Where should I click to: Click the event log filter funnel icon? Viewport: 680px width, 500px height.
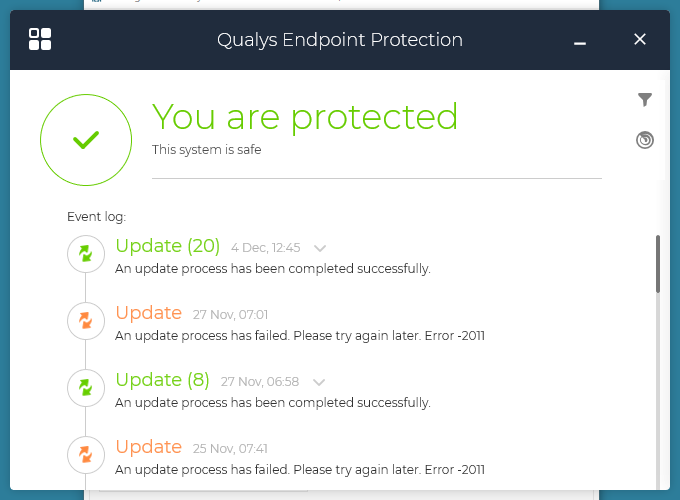pos(645,99)
